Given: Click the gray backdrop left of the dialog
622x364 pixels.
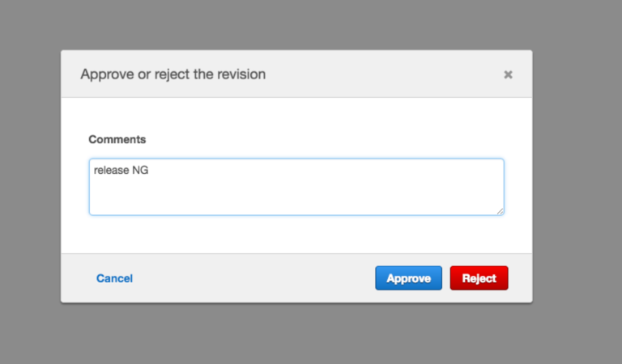Looking at the screenshot, I should [x=30, y=178].
